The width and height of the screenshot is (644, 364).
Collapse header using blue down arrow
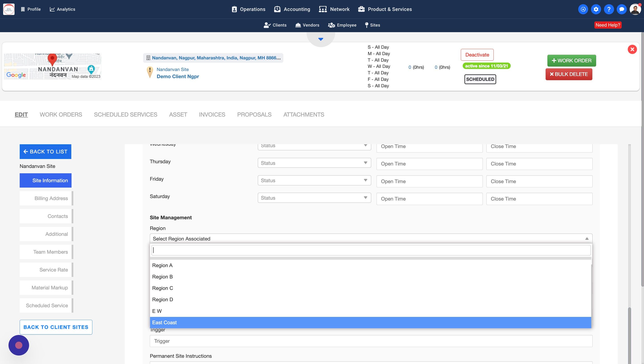point(321,39)
